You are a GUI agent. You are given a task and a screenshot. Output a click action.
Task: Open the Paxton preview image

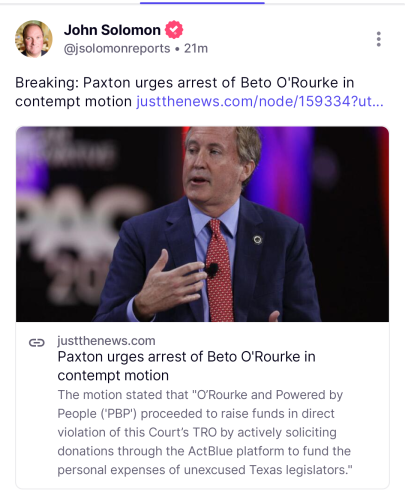coord(202,224)
